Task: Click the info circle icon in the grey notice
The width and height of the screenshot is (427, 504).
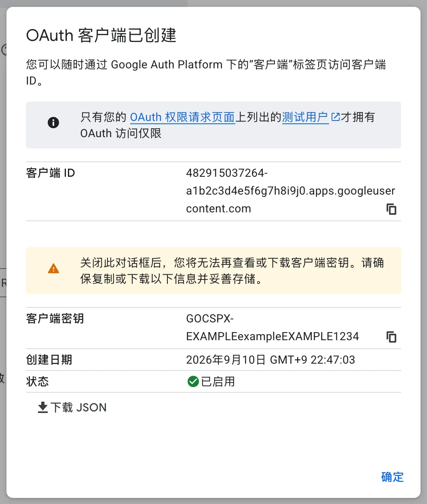Action: tap(53, 123)
